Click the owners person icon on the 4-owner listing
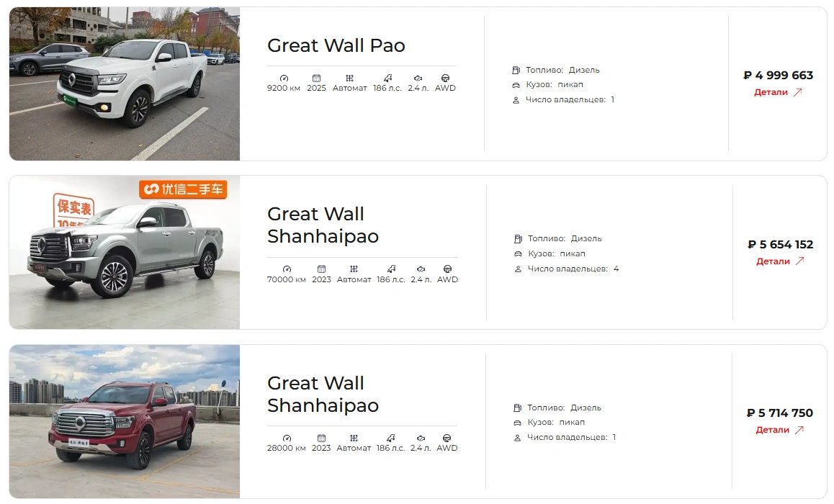834x504 pixels. click(517, 269)
